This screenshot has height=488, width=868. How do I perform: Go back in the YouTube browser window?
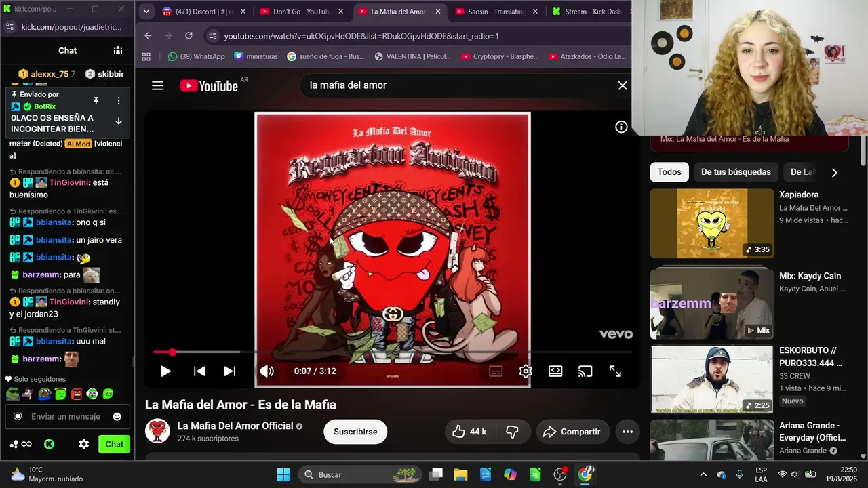pyautogui.click(x=148, y=35)
